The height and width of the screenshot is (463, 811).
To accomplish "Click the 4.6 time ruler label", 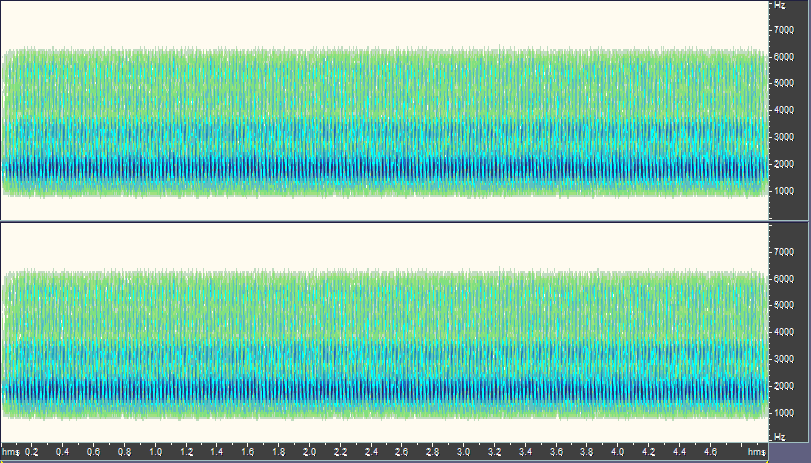I will [x=710, y=452].
